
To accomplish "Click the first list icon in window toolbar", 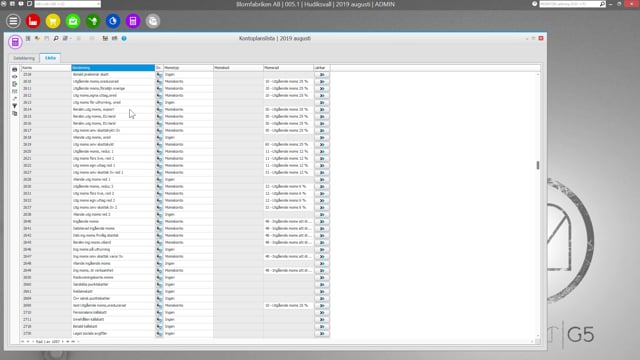I will pyautogui.click(x=28, y=38).
